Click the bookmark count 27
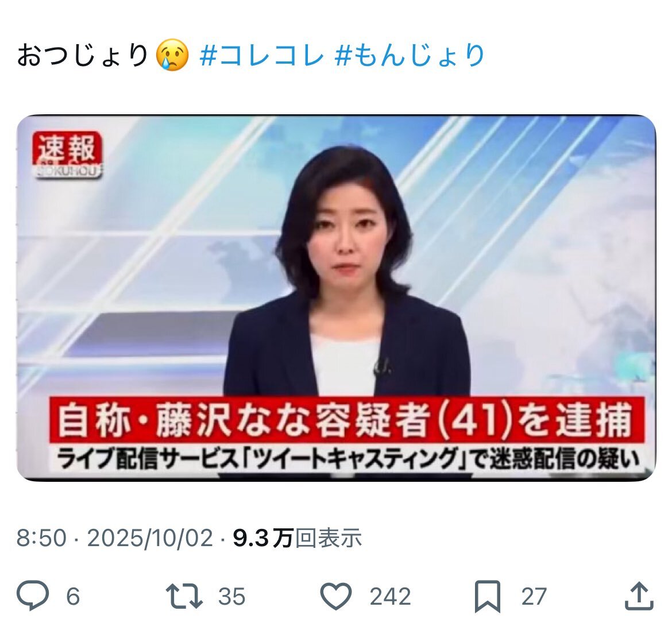The width and height of the screenshot is (672, 638). (x=534, y=597)
